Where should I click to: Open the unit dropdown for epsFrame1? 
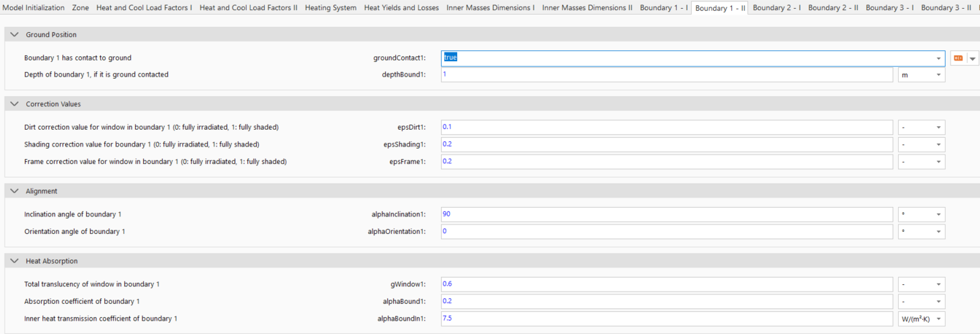click(922, 161)
